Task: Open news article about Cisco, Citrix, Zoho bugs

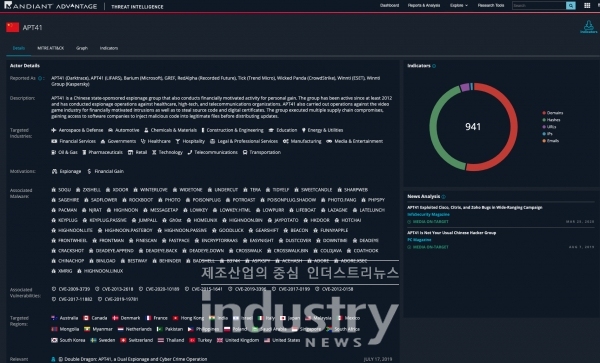Action: pos(474,207)
